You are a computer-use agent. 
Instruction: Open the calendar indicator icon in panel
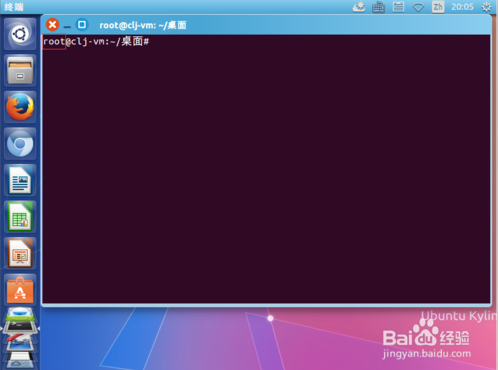click(398, 7)
